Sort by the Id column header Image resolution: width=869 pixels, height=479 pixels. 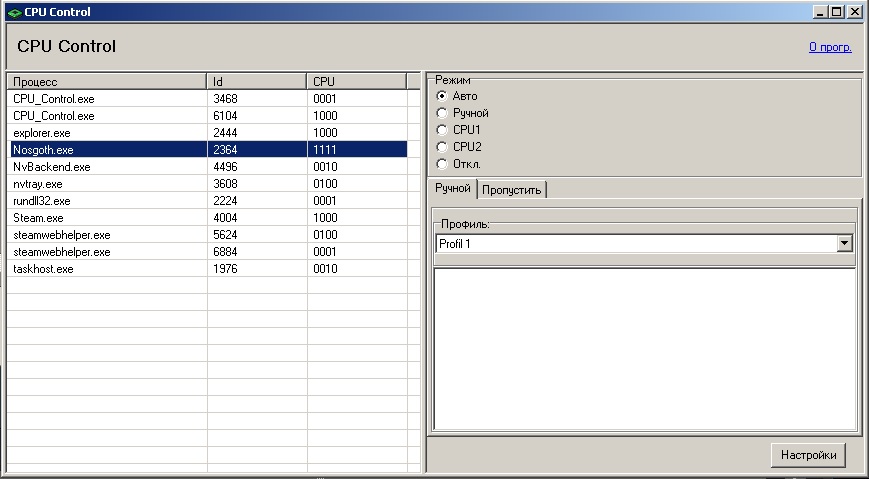tap(257, 81)
